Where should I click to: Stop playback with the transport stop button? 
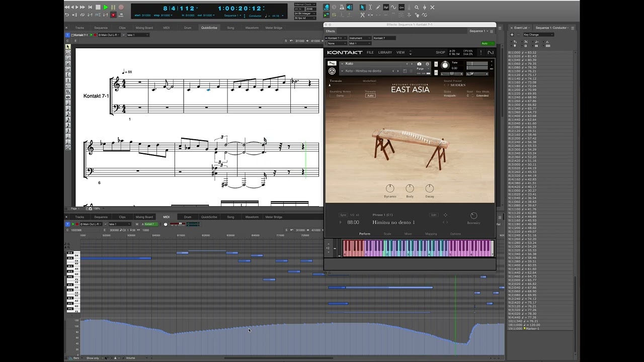98,7
